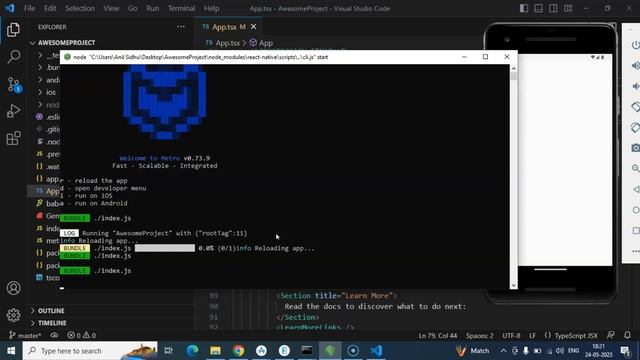Open the Edit menu
This screenshot has width=640, height=360.
tap(50, 8)
